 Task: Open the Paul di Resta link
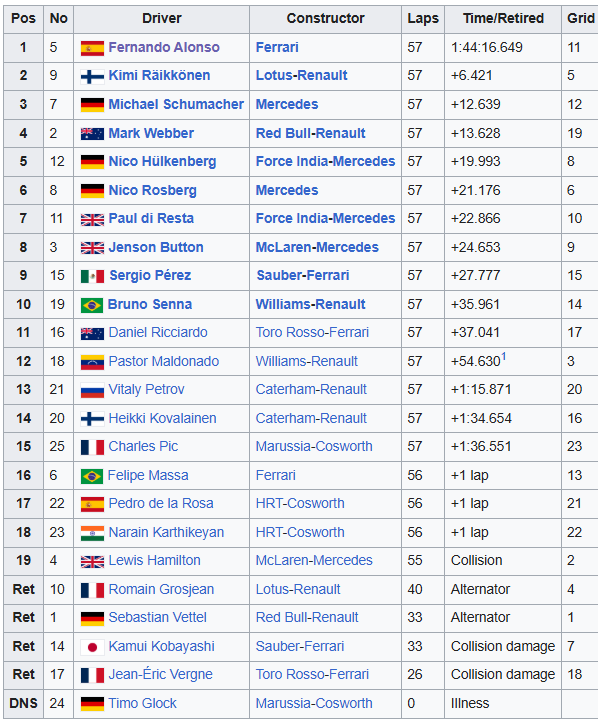151,218
